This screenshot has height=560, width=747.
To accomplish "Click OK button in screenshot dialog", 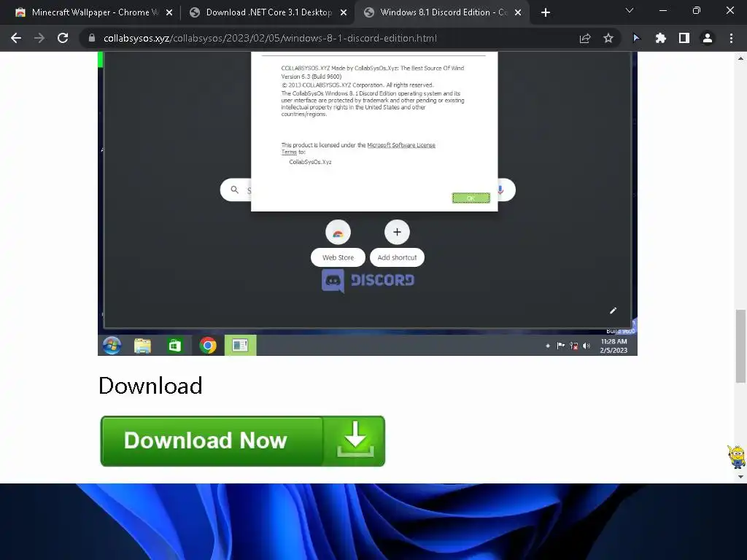I will [471, 198].
